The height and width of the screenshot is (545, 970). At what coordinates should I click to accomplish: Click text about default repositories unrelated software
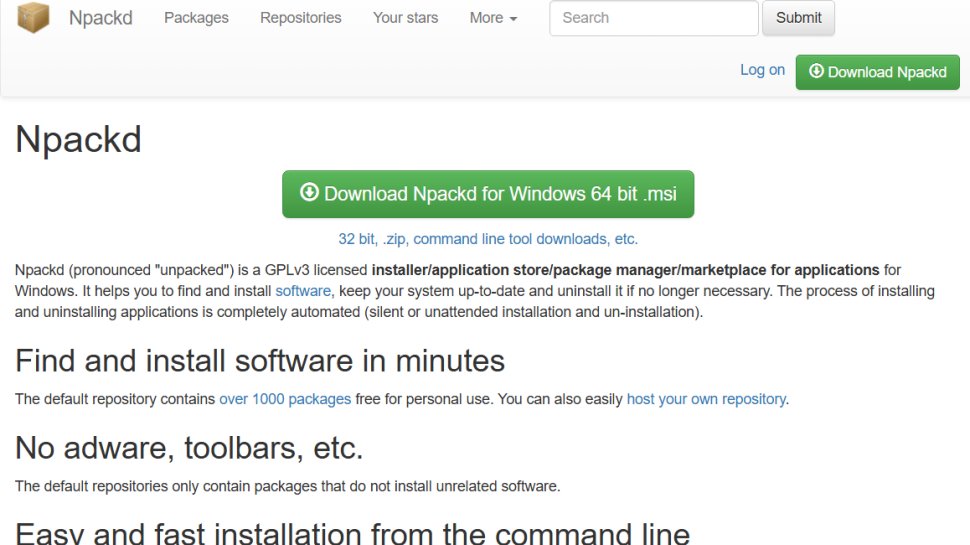(288, 486)
